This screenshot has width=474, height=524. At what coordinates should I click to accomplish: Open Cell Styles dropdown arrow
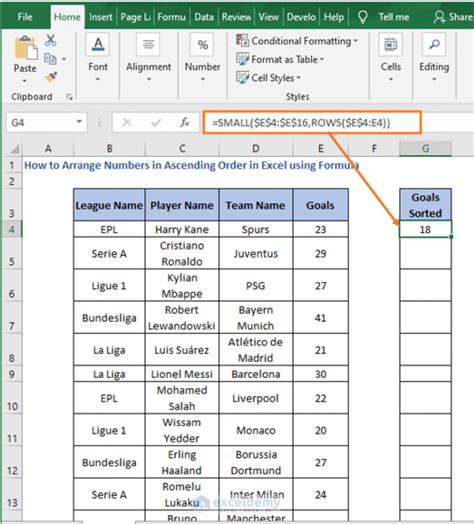(299, 78)
